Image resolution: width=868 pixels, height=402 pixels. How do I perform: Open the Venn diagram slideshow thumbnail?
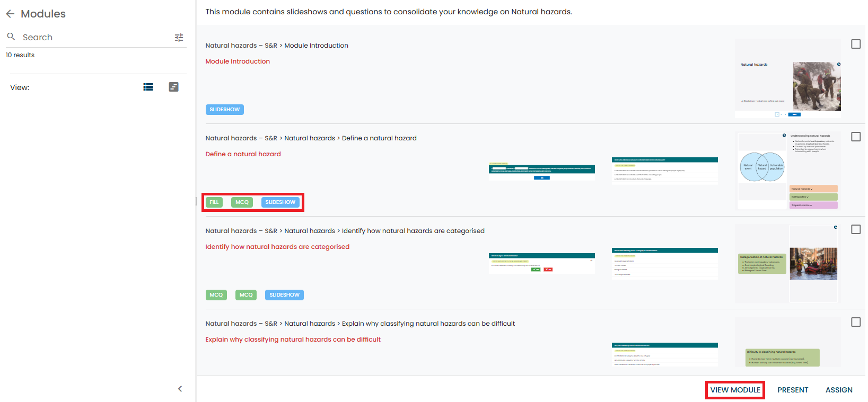pyautogui.click(x=762, y=167)
